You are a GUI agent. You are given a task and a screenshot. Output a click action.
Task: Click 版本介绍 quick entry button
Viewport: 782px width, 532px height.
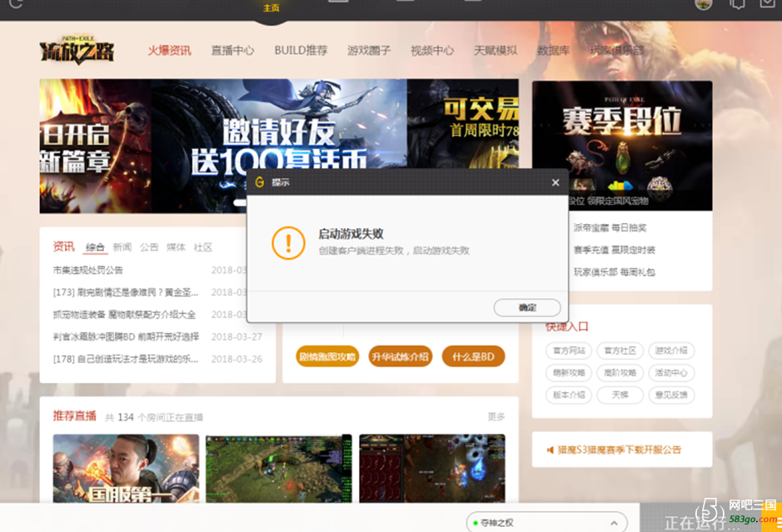click(569, 395)
